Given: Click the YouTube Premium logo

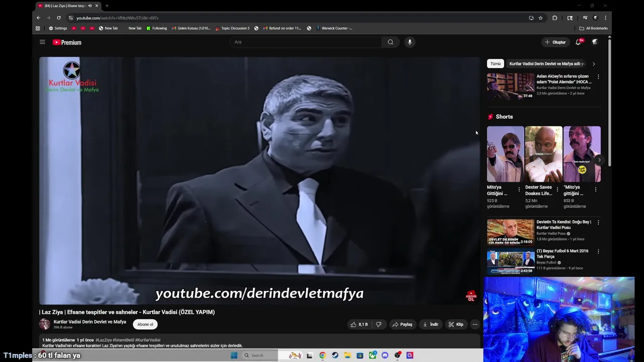Looking at the screenshot, I should [x=67, y=42].
